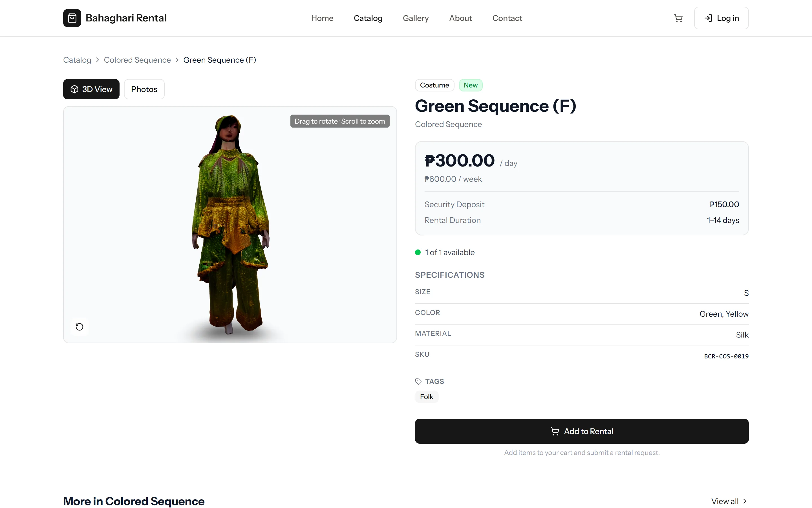Click the Colored Sequence breadcrumb link
Viewport: 812px width, 508px height.
(x=137, y=60)
